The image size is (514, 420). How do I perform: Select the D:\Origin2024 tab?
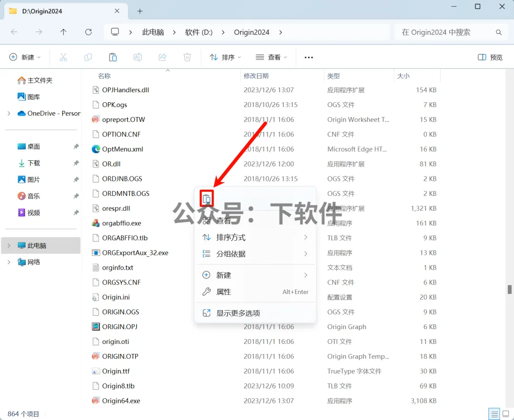click(65, 11)
